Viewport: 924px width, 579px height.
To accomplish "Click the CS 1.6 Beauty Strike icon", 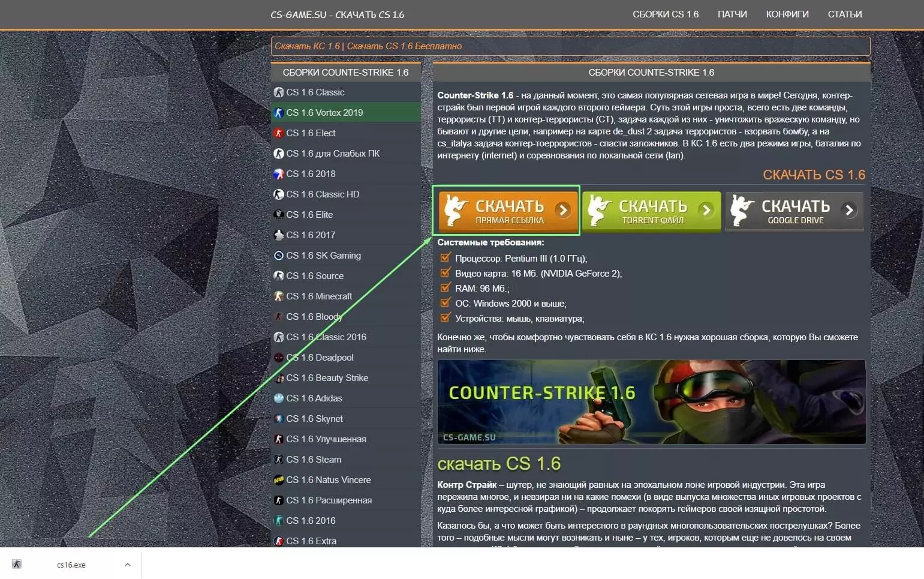I will [x=278, y=378].
